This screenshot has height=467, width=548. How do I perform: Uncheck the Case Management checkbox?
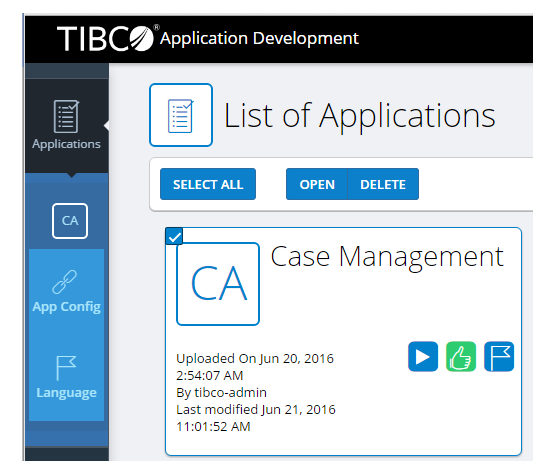(x=174, y=237)
